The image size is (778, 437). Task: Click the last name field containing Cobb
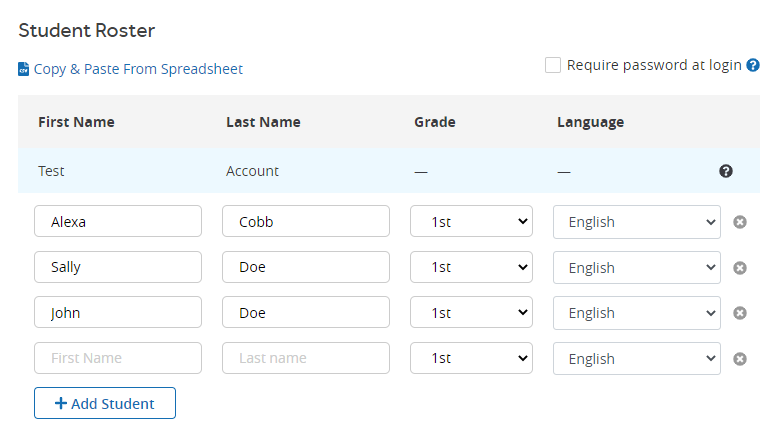point(305,222)
